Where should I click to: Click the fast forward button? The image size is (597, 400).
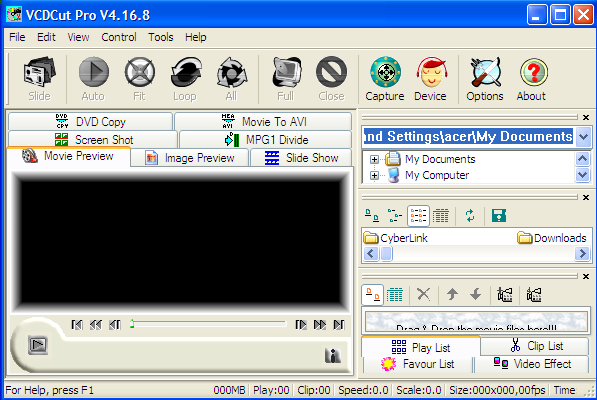tap(320, 325)
